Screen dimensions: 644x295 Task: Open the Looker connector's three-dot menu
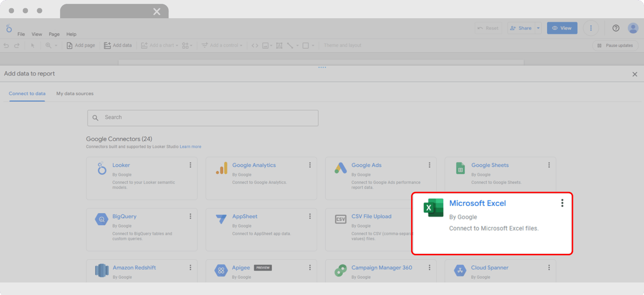(190, 165)
